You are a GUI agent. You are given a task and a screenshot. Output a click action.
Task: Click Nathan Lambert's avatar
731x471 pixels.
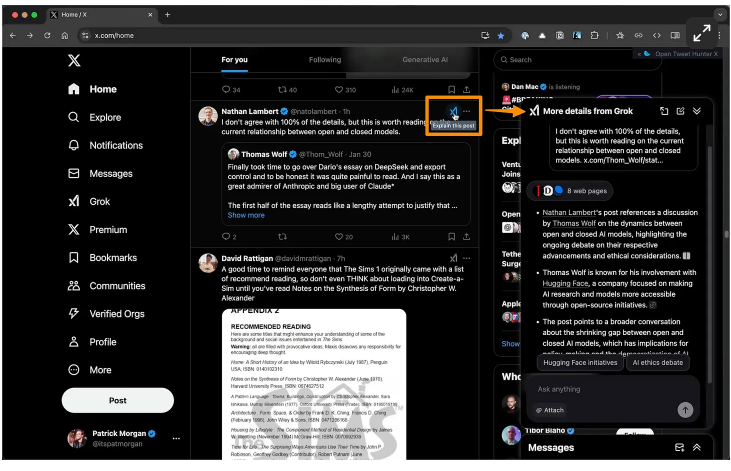coord(208,116)
